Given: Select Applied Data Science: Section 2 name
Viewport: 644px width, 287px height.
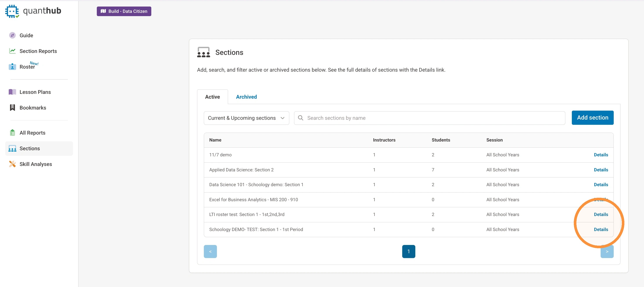Looking at the screenshot, I should pyautogui.click(x=241, y=170).
